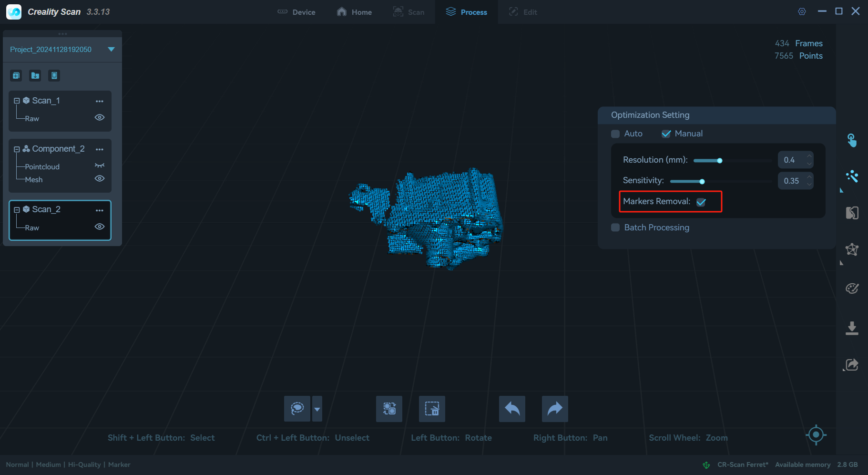Click the import folder icon in left panel
Viewport: 868px width, 475px height.
tap(35, 75)
